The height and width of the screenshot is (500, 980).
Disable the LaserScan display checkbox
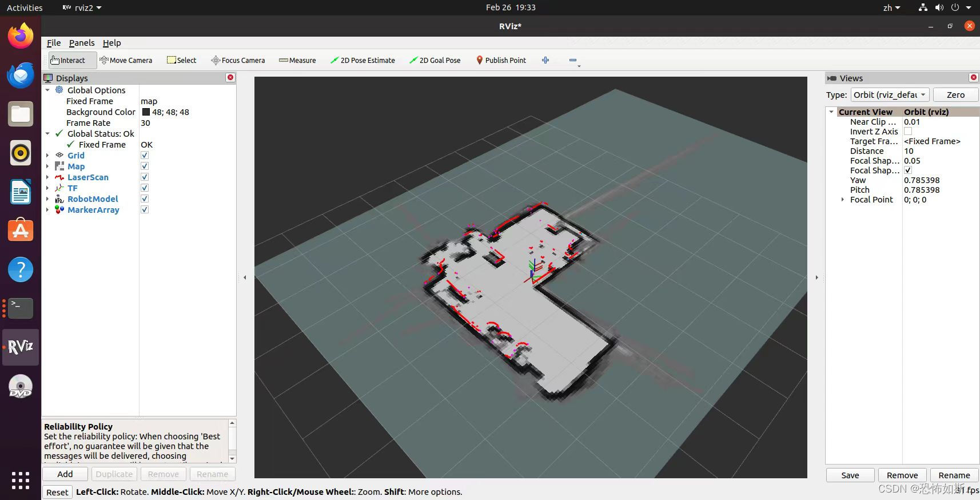145,177
